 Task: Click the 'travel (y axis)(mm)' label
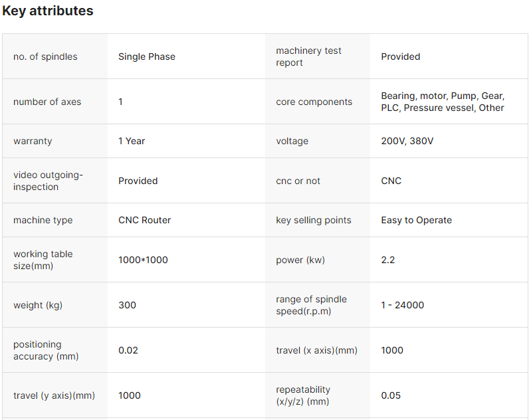[54, 395]
